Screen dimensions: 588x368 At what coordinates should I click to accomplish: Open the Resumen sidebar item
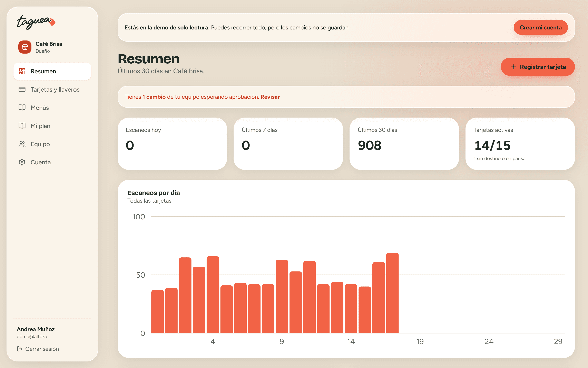pyautogui.click(x=52, y=71)
